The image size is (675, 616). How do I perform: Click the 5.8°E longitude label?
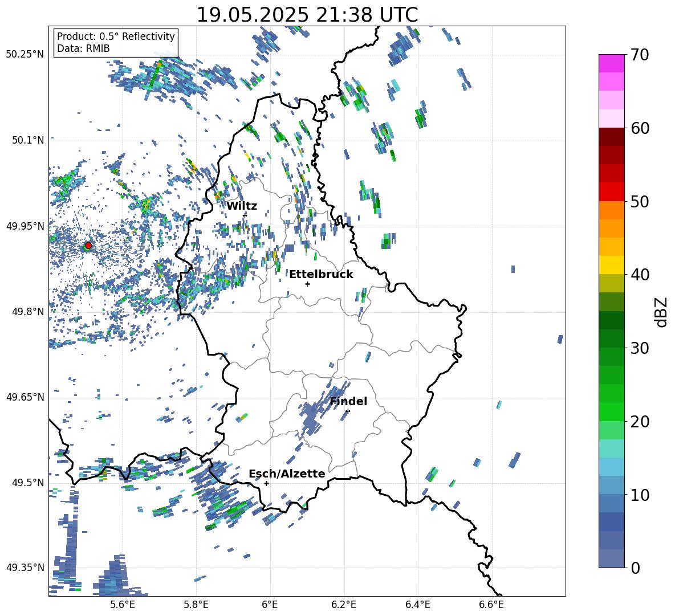[x=196, y=605]
